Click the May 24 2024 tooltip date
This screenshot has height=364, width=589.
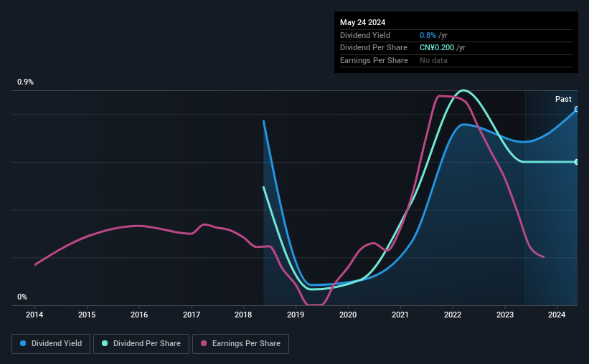coord(362,22)
